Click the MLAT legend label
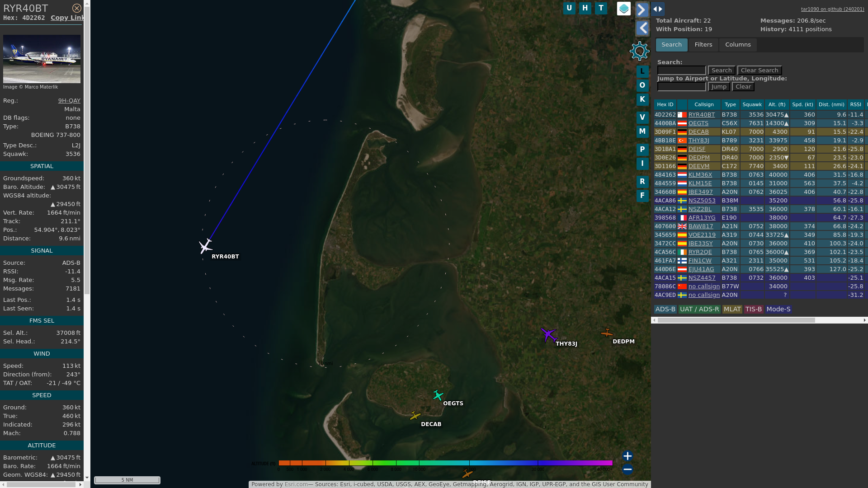 (x=732, y=309)
